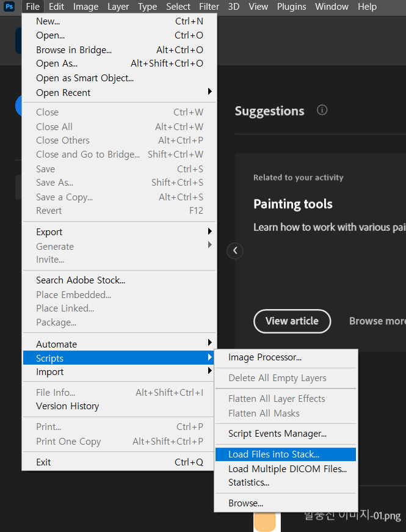The image size is (406, 532).
Task: Click the Invite... menu entry
Action: 120,260
